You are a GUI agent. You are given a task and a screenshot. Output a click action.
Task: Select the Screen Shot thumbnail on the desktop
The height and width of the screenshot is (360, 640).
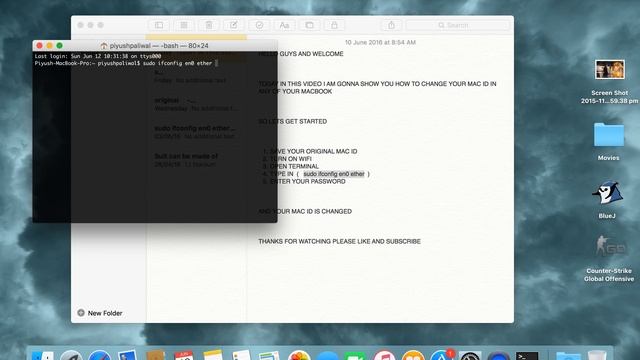(x=609, y=70)
